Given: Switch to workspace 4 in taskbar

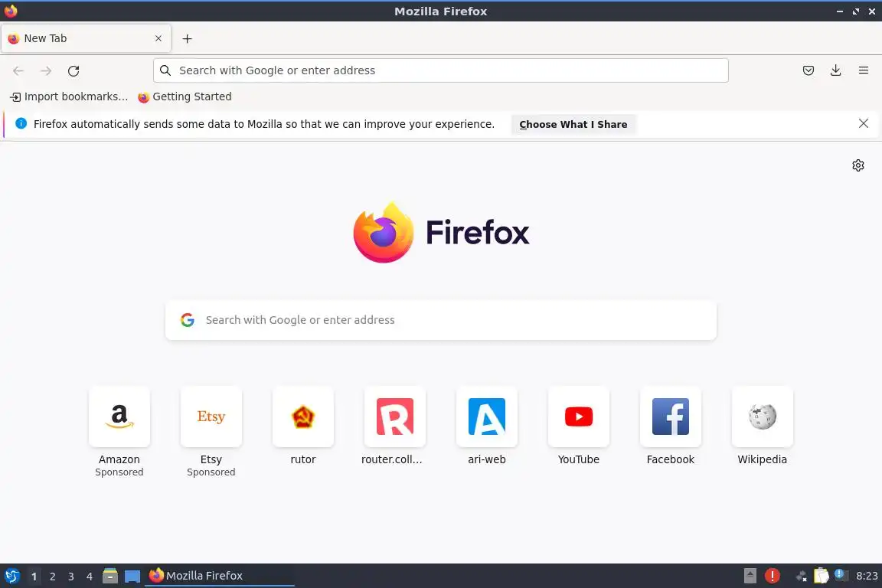Looking at the screenshot, I should click(x=90, y=577).
